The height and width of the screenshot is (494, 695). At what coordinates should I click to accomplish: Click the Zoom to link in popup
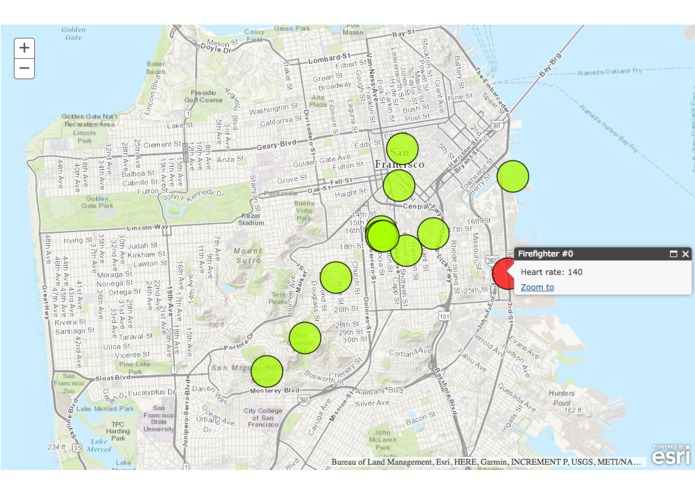537,287
